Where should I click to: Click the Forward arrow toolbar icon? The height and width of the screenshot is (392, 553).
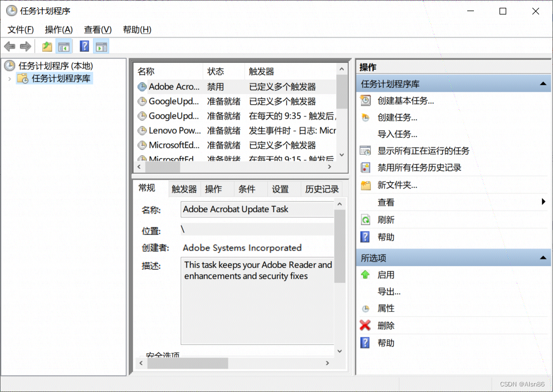(26, 47)
